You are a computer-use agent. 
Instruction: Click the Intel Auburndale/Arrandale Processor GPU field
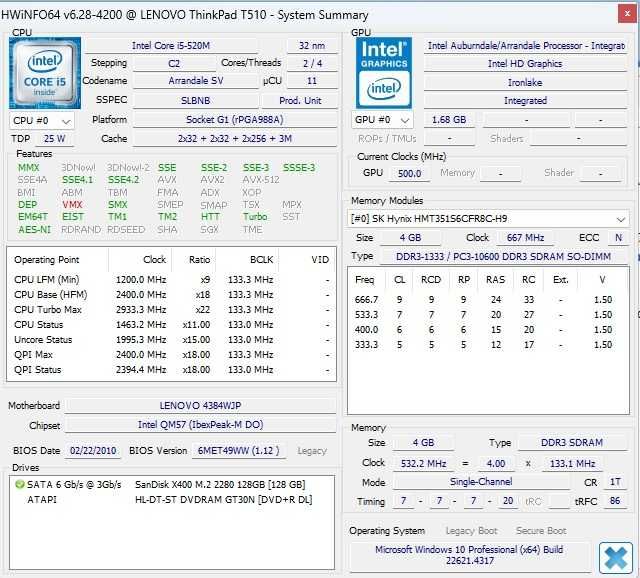tap(526, 46)
